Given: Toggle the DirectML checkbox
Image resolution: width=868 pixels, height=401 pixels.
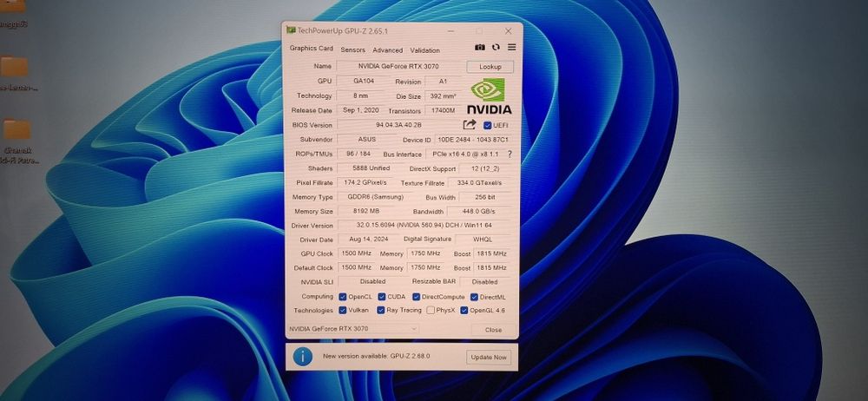Looking at the screenshot, I should pos(474,297).
